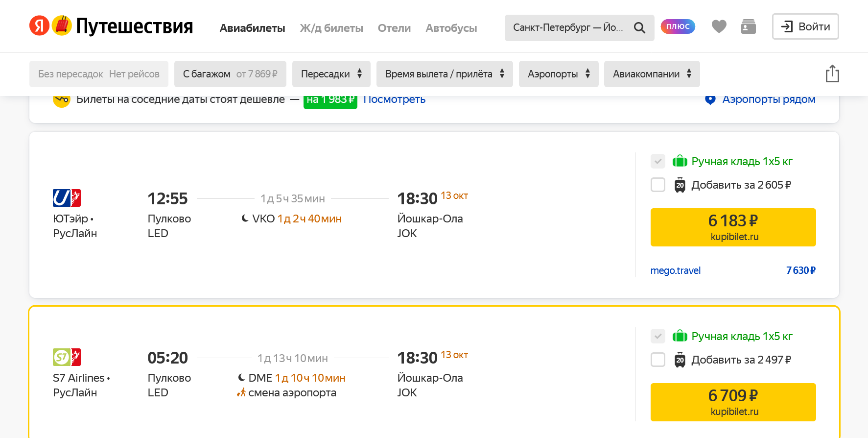Click the UTair airline logo
The height and width of the screenshot is (438, 868).
[x=61, y=198]
